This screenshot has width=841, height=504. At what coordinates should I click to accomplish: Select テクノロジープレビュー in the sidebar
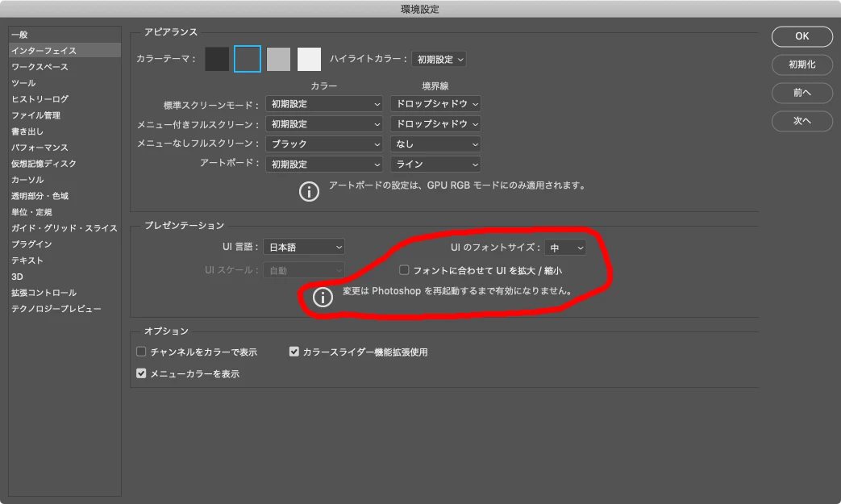coord(65,309)
